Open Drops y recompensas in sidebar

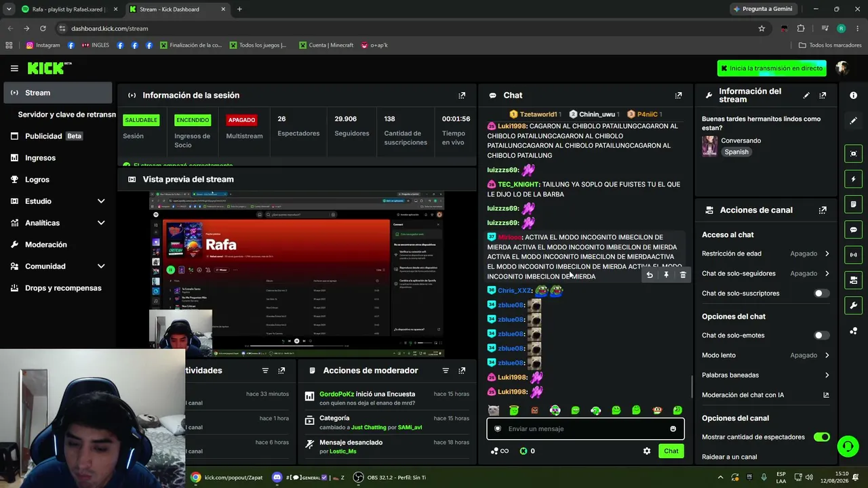click(x=56, y=288)
